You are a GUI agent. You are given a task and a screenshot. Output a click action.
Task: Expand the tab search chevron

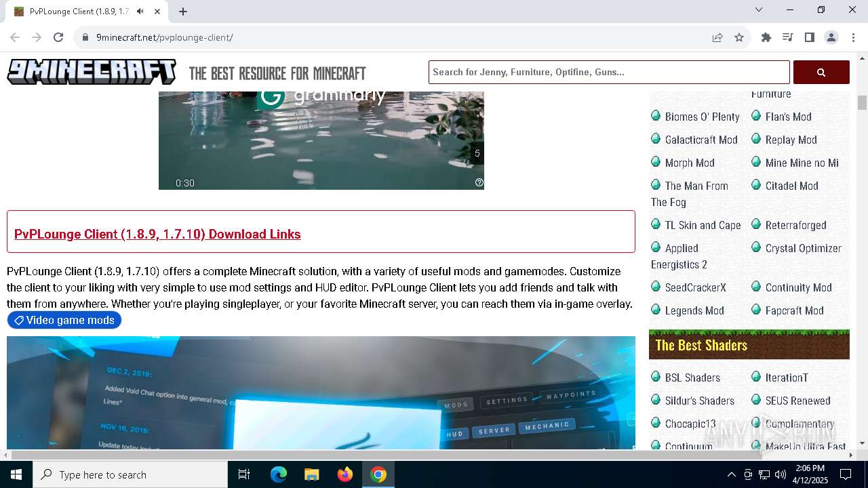759,9
